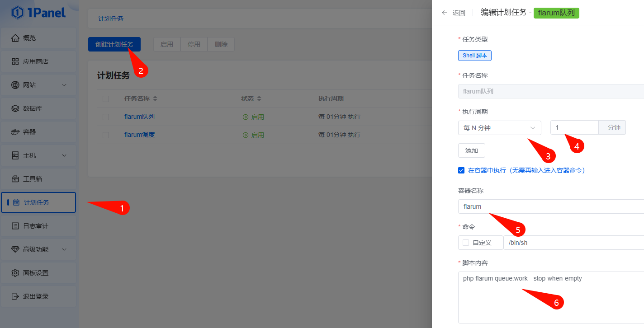
Task: Click 每 01分钟 执行 in flarum调度 row
Action: pos(339,135)
